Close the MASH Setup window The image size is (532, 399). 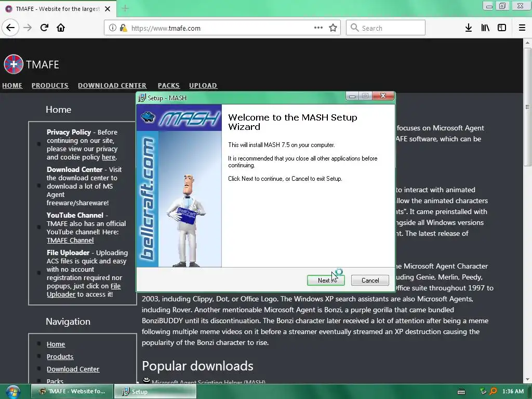(x=383, y=96)
